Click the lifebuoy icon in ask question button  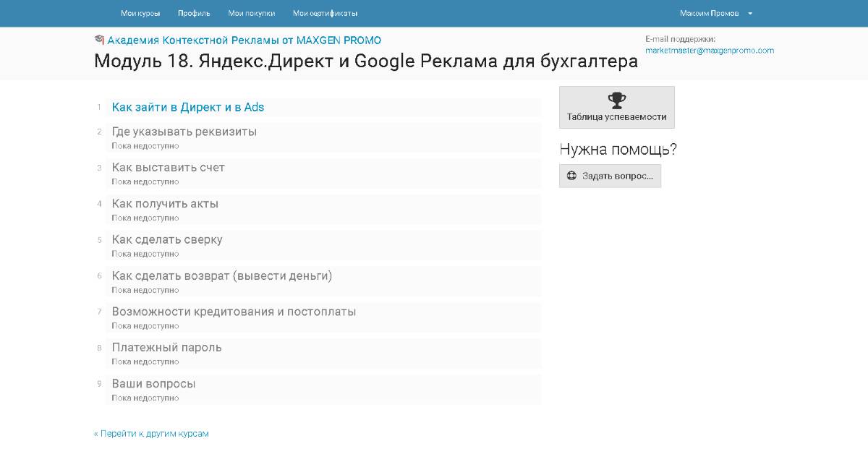point(571,176)
